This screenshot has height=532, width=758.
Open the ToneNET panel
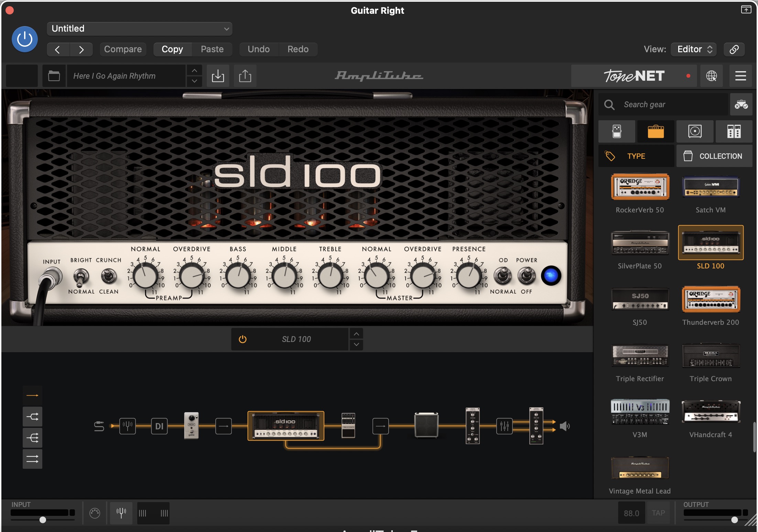tap(634, 76)
